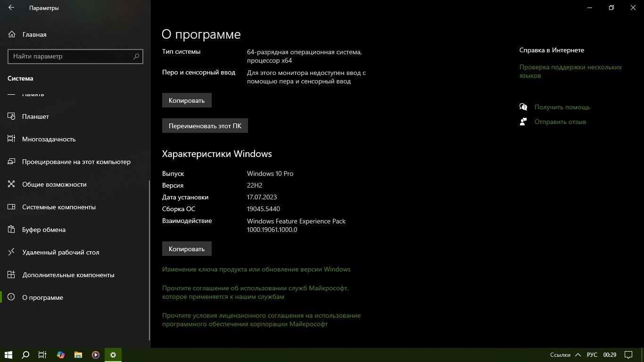Open Проверка поддержки нескольких языков link
Screen dimensions: 644x362
[x=570, y=71]
